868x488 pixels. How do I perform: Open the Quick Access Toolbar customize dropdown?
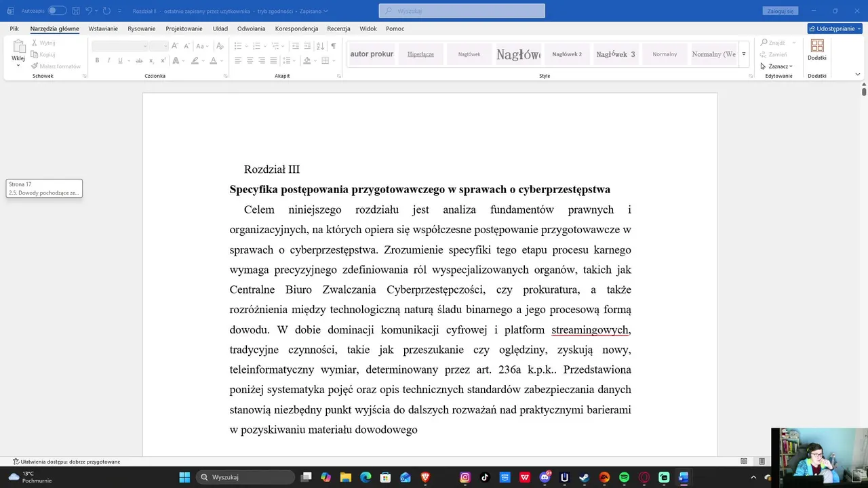(x=119, y=11)
